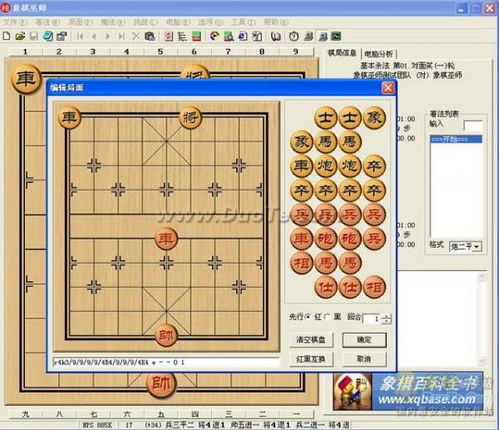Click the New file toolbar icon
Image resolution: width=499 pixels, height=430 pixels.
click(6, 36)
